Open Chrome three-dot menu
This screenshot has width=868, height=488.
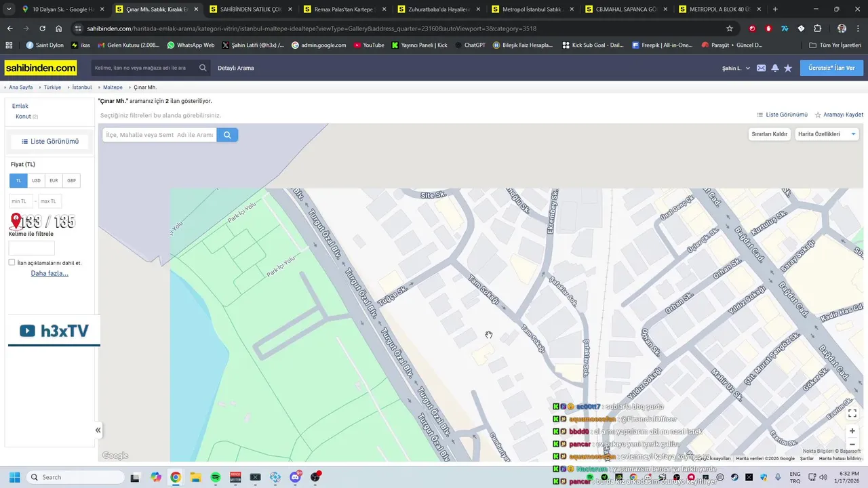[858, 28]
